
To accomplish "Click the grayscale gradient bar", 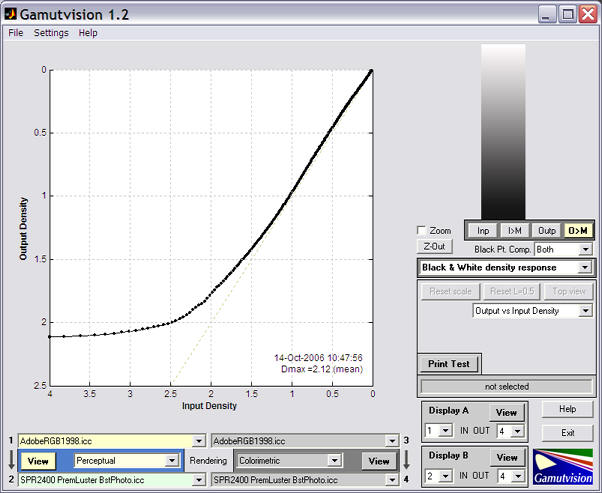I will 503,131.
